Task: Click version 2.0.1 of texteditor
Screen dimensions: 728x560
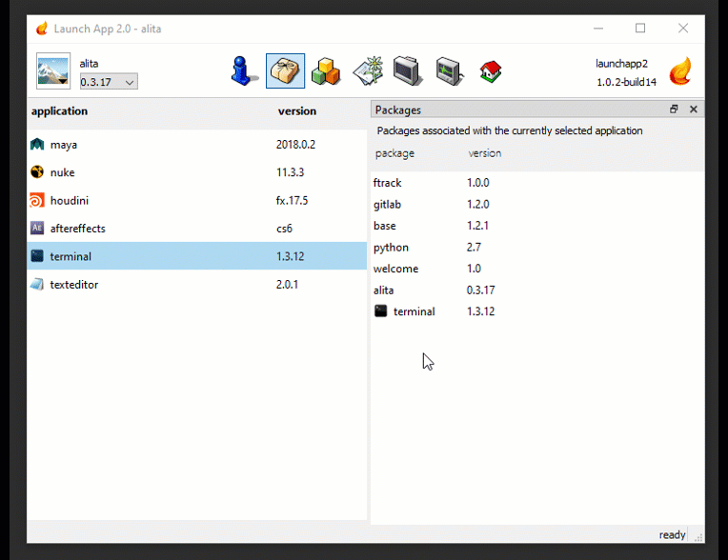Action: click(287, 285)
